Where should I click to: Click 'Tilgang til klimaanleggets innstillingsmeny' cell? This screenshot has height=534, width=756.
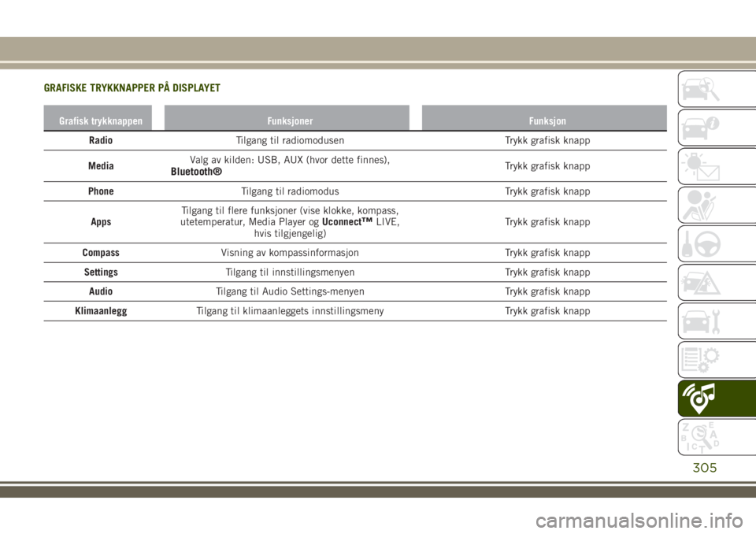click(x=290, y=310)
